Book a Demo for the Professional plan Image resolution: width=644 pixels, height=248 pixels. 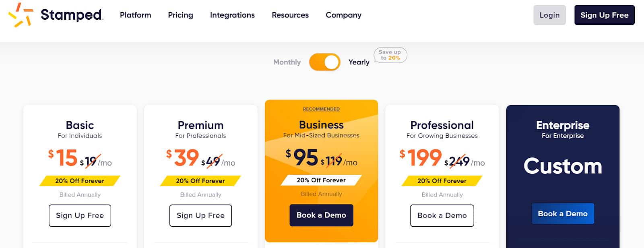tap(442, 215)
